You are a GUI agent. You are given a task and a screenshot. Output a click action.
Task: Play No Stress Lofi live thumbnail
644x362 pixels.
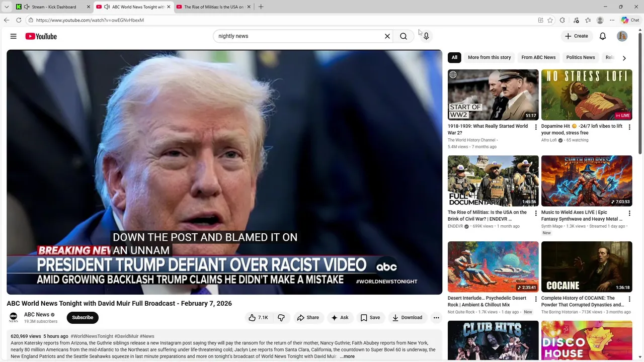(587, 95)
